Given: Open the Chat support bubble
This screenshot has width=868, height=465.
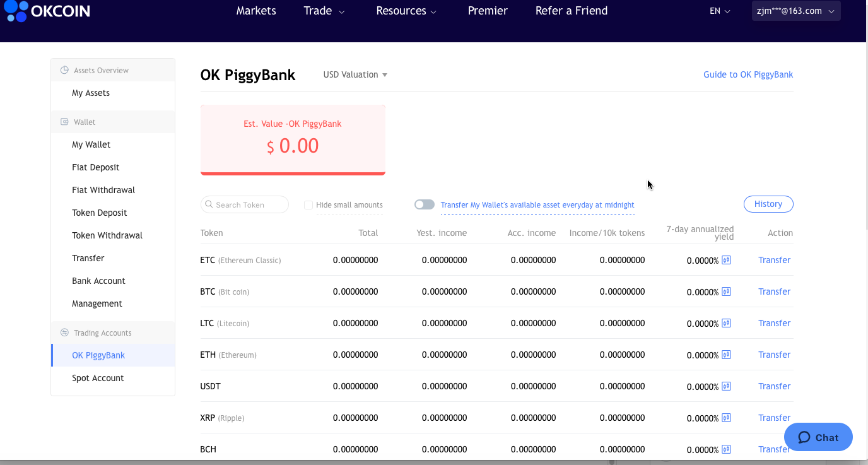Looking at the screenshot, I should click(818, 437).
